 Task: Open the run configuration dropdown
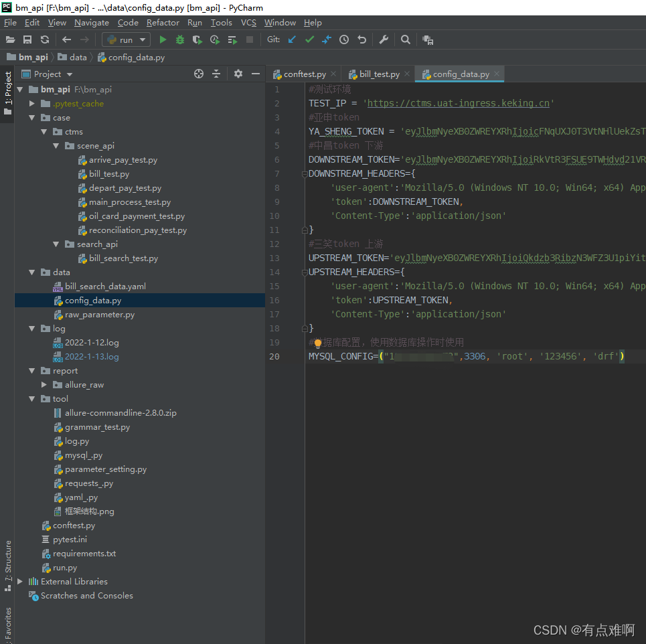(126, 39)
